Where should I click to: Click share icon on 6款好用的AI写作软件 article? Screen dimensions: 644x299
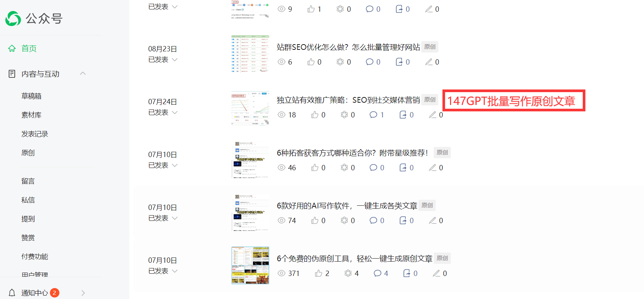click(403, 220)
